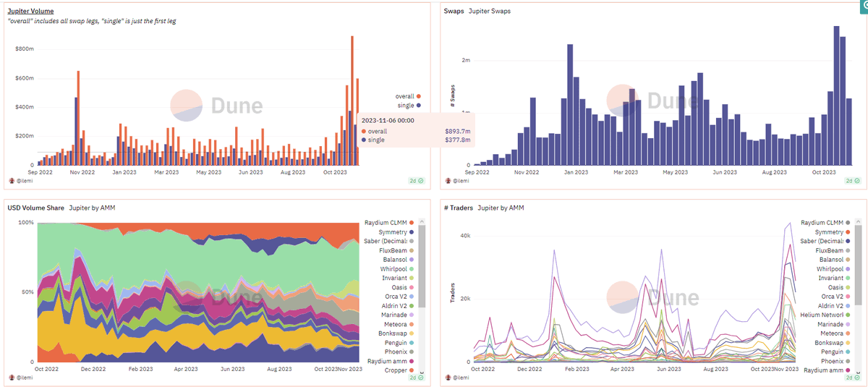Viewport: 868px width, 387px height.
Task: Click ilemi avatar icon under USD Volume Share chart
Action: pyautogui.click(x=12, y=378)
